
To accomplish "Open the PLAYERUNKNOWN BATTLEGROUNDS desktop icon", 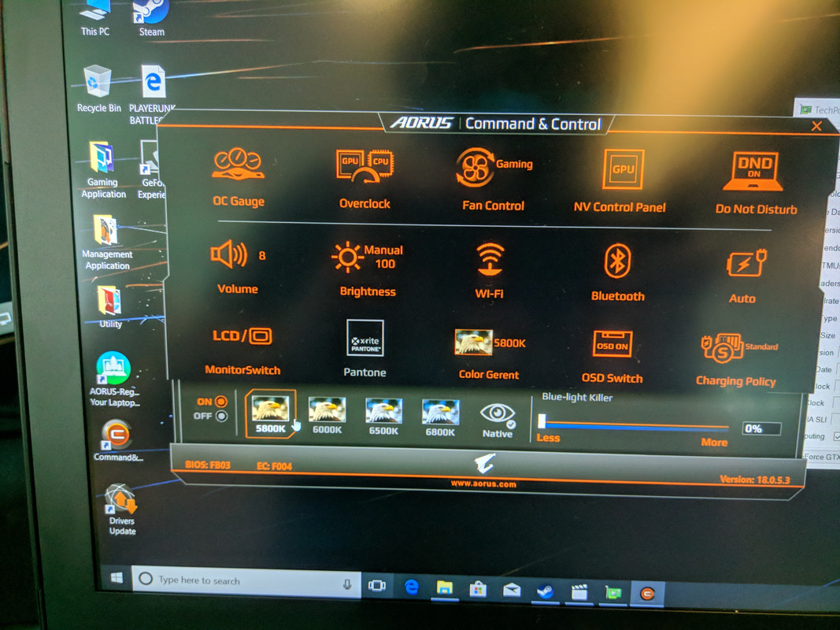I will coord(153,94).
